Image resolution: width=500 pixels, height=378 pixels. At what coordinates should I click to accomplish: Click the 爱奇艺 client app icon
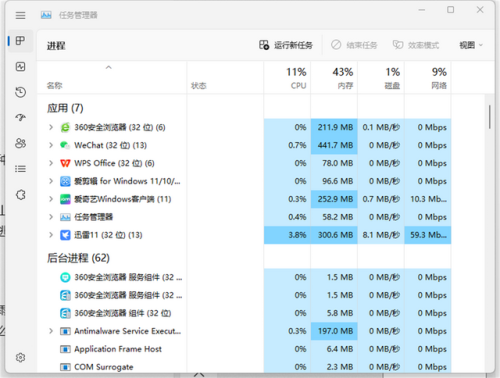[x=65, y=199]
